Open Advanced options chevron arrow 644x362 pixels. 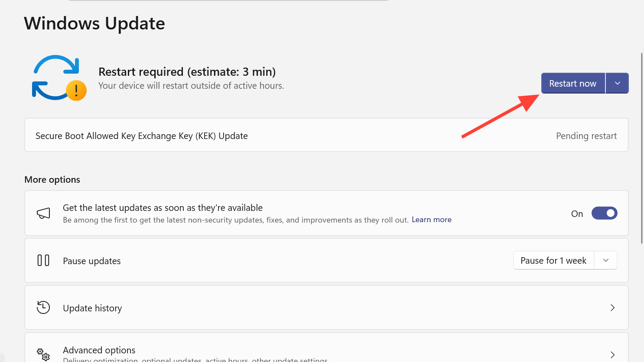pyautogui.click(x=612, y=355)
